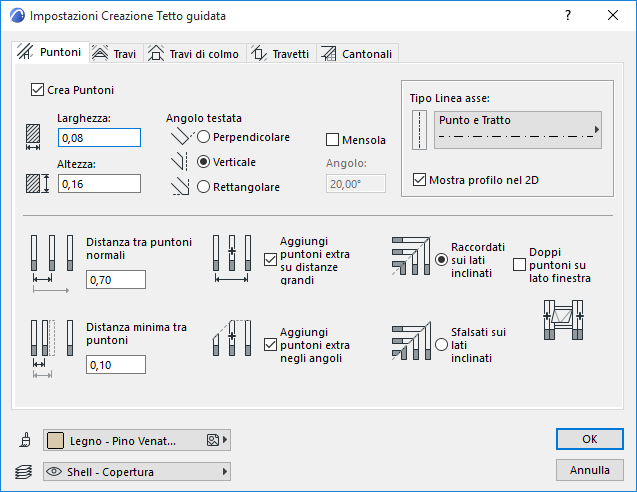Switch to the Travi di colmo tab
This screenshot has width=637, height=492.
(x=194, y=54)
